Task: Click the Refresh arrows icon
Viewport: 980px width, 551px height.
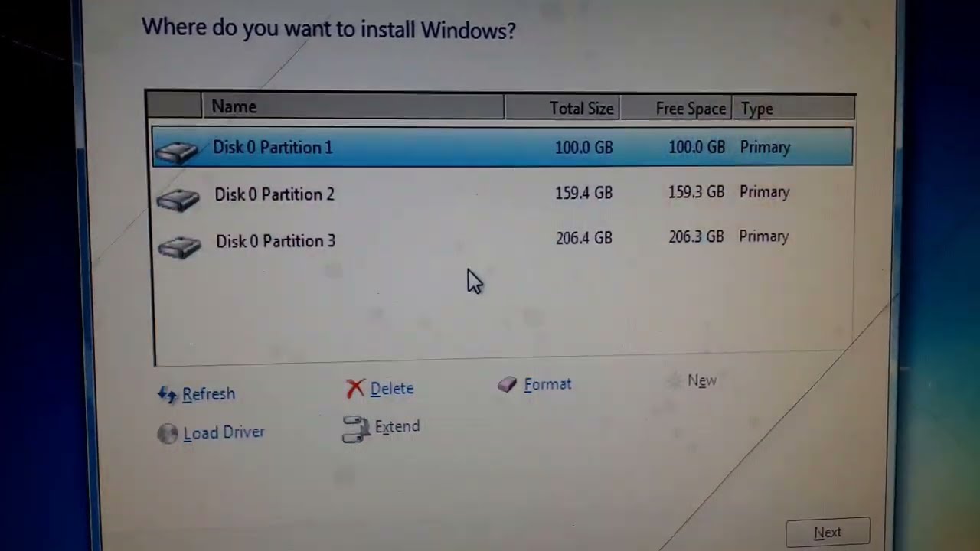Action: pyautogui.click(x=167, y=394)
